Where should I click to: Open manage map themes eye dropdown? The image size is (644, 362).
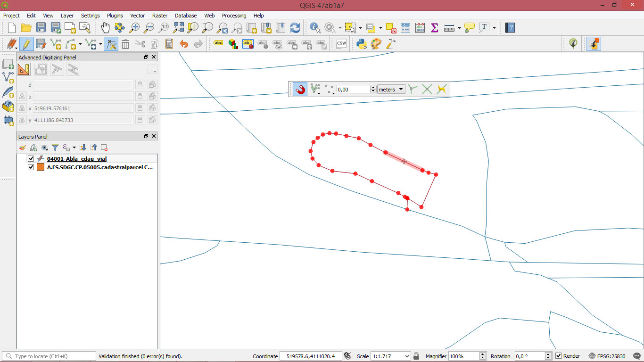[44, 148]
